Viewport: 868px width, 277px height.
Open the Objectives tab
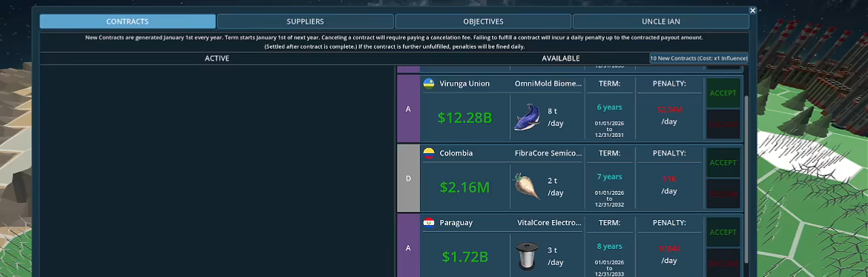(x=483, y=21)
